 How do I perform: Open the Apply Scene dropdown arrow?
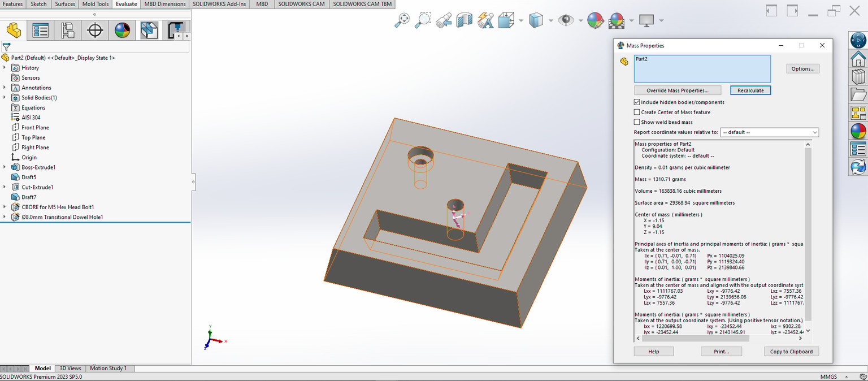630,21
